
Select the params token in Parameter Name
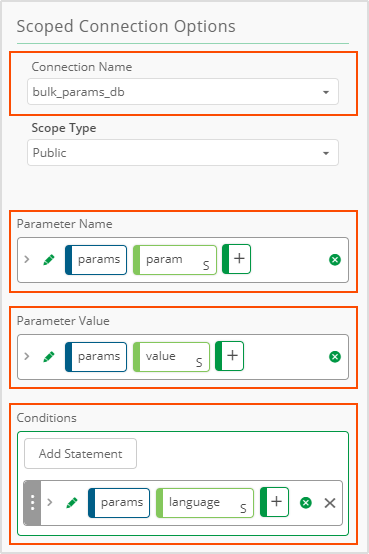pyautogui.click(x=96, y=260)
